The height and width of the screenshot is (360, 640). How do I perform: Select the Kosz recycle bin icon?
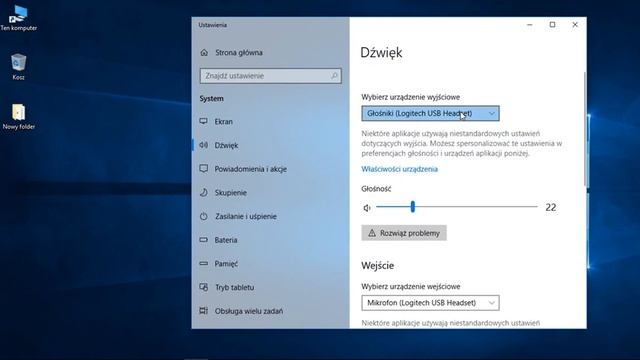(x=18, y=67)
